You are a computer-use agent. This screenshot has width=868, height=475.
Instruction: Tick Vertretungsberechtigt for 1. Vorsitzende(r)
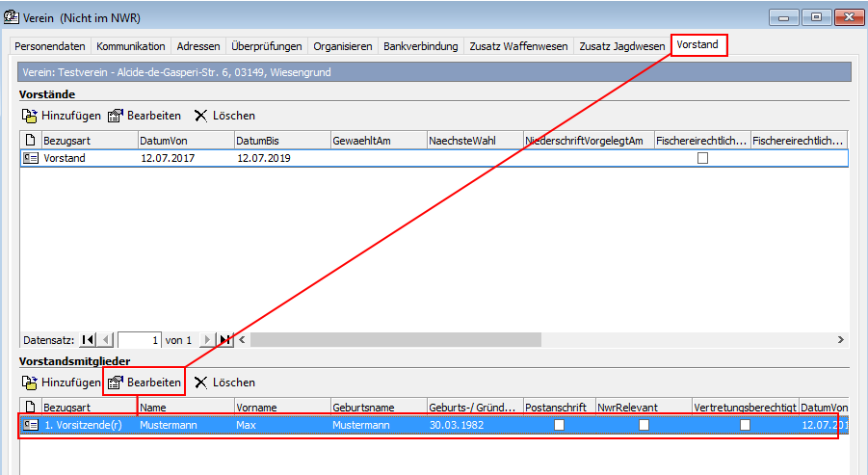[x=745, y=425]
